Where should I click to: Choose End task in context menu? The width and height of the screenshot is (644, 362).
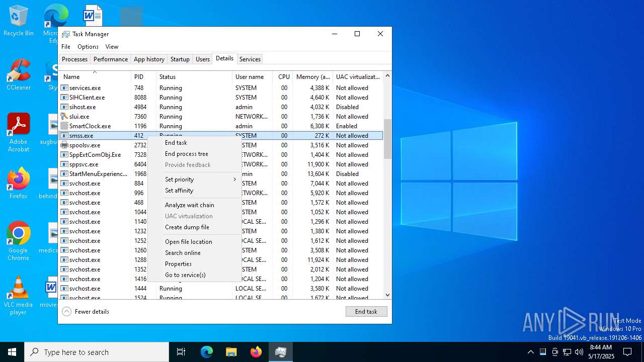195,143
